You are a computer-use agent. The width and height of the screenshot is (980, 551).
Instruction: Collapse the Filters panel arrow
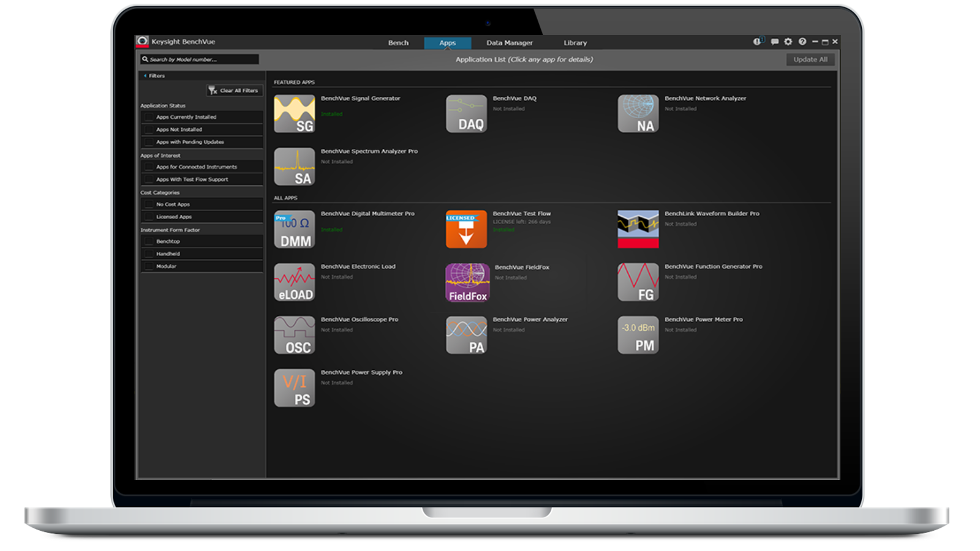pyautogui.click(x=145, y=76)
